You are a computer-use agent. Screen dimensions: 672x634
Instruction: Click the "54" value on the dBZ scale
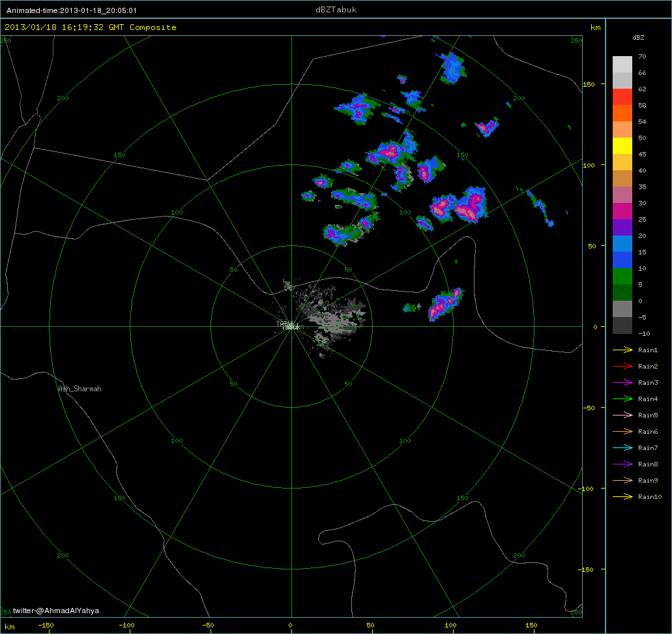click(642, 121)
